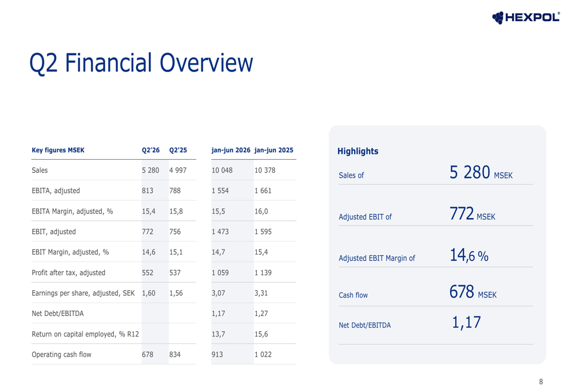Click earnings per share value 1,60

(149, 293)
